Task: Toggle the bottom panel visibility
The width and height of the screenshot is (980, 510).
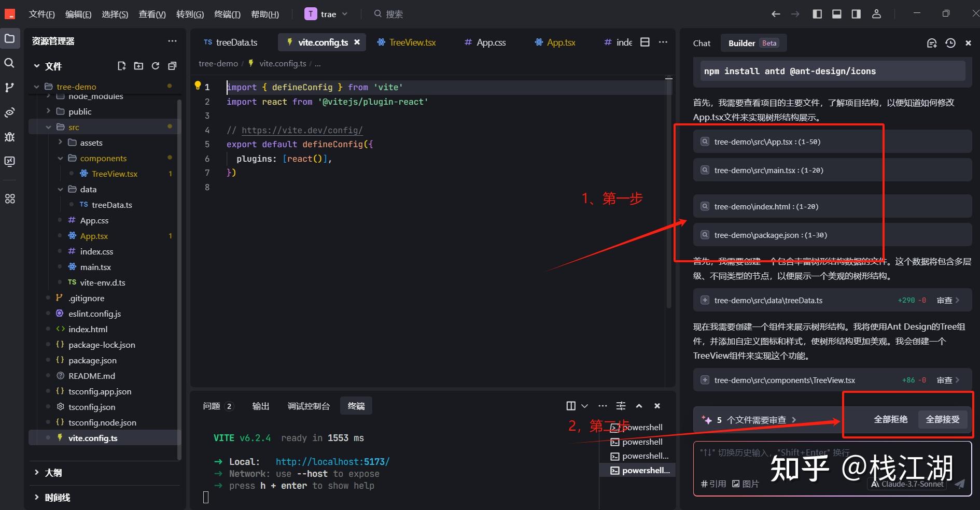Action: tap(837, 14)
